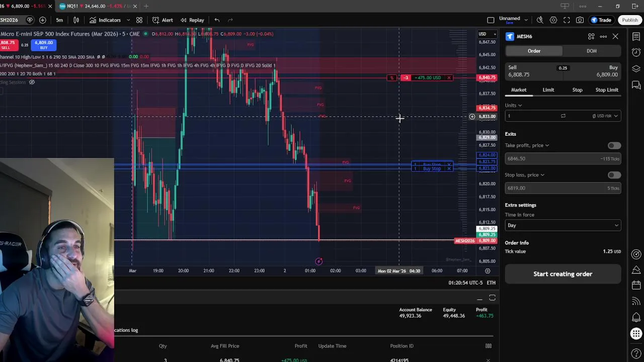The width and height of the screenshot is (644, 362).
Task: Add symbol to compare with plus icon
Action: tap(43, 20)
